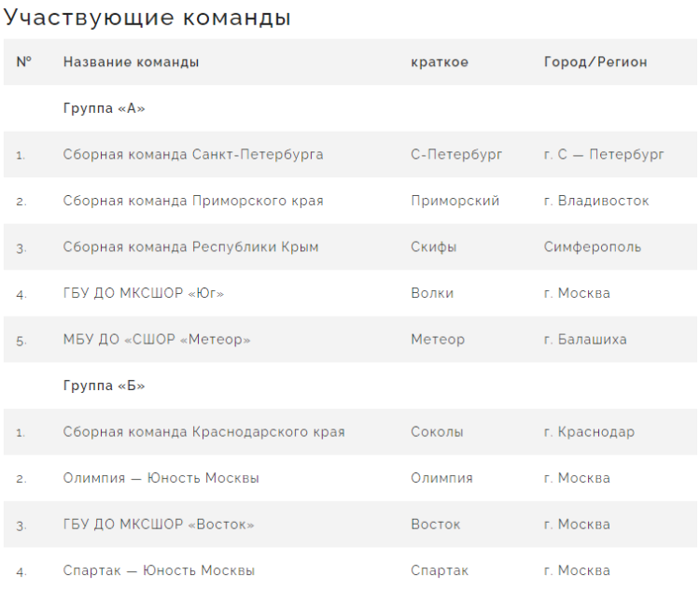Click the city cell 'г. Владивосток'

tap(596, 201)
